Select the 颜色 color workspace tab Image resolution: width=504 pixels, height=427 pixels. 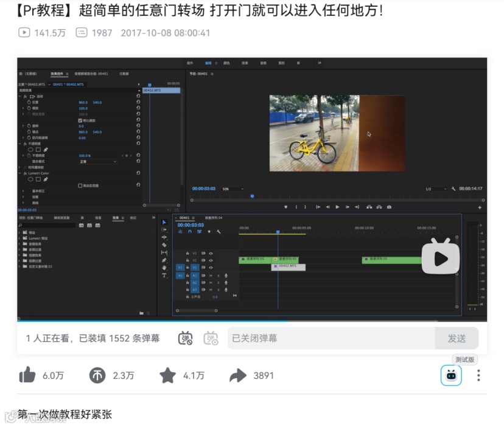click(226, 63)
